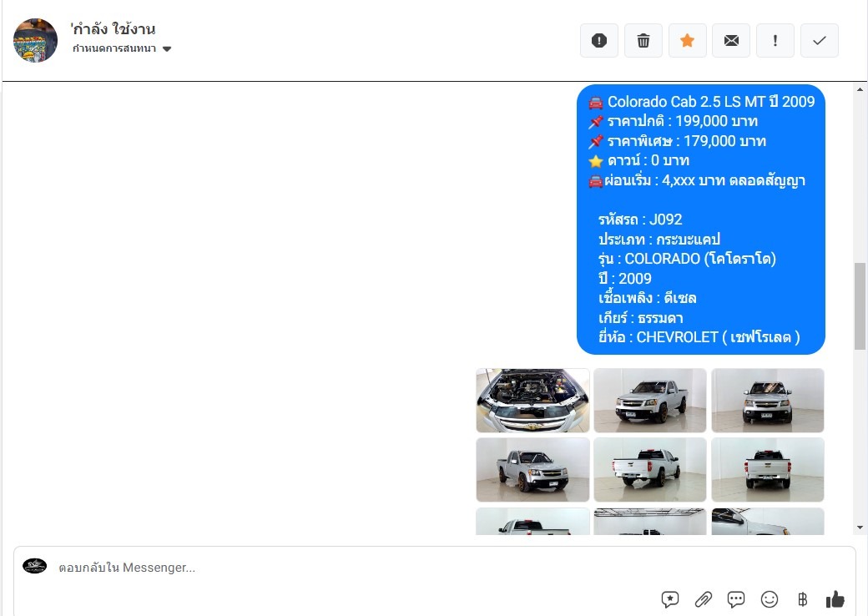Click the scrollbar up arrow
Screen dimensions: 868x616
[860, 89]
